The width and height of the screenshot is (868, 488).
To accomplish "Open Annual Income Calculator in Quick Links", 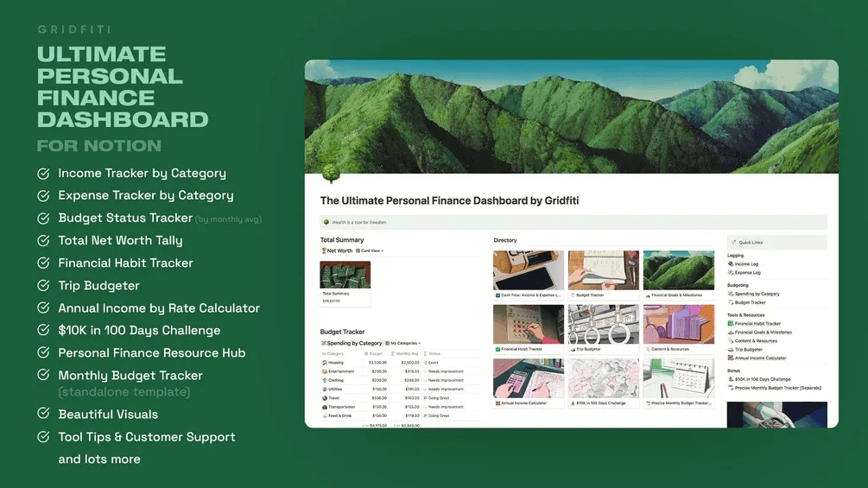I will [757, 358].
